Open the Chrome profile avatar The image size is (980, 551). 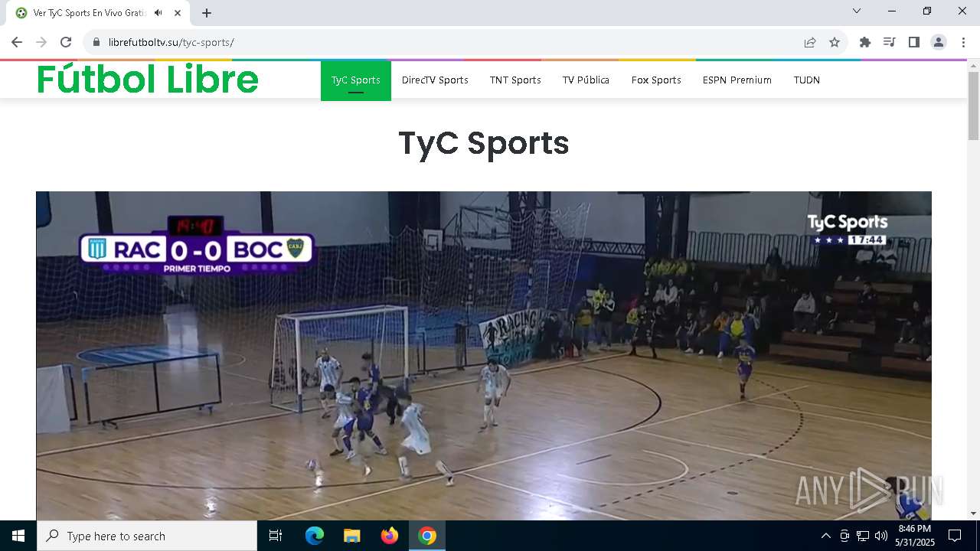(x=939, y=42)
